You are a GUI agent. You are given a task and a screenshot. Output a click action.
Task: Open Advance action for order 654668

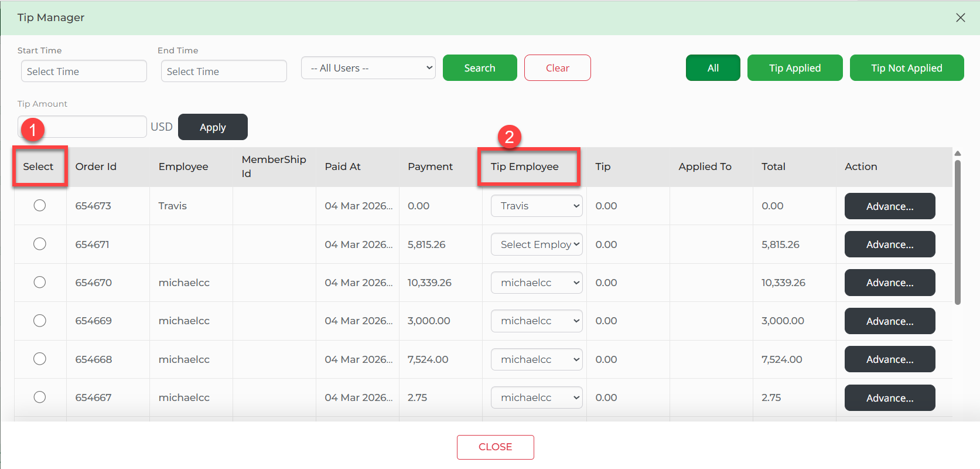tap(889, 359)
